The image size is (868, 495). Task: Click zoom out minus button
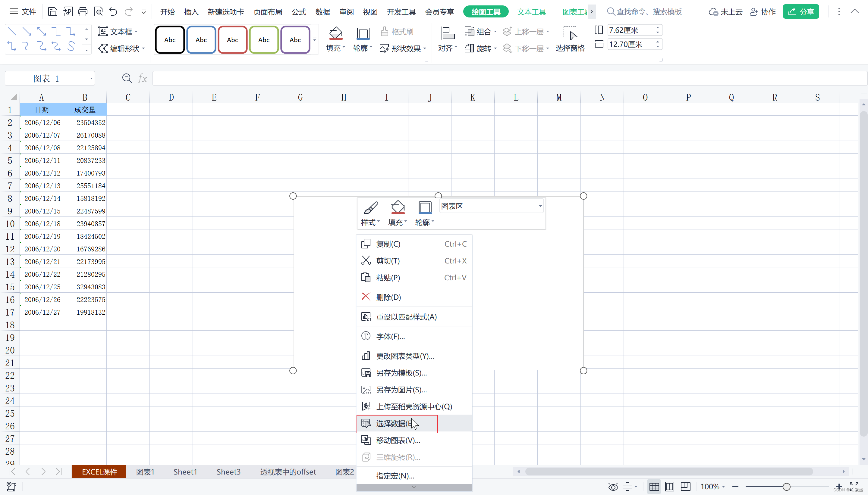pyautogui.click(x=735, y=487)
